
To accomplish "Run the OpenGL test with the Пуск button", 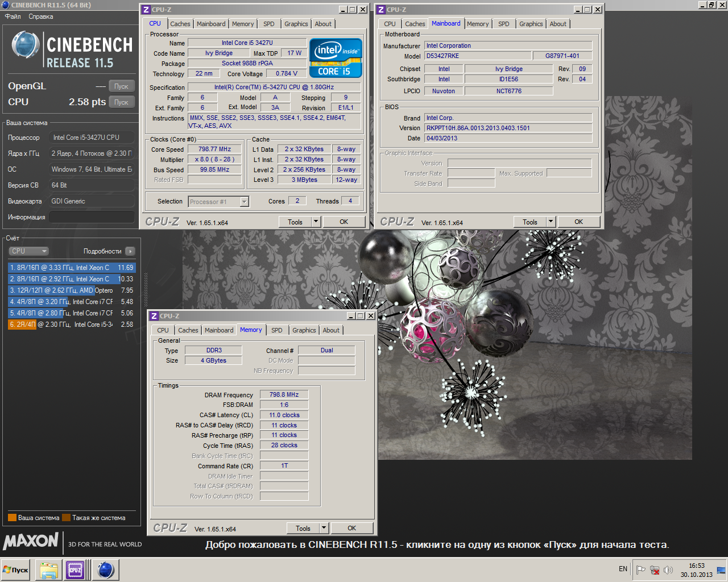I will pos(121,86).
